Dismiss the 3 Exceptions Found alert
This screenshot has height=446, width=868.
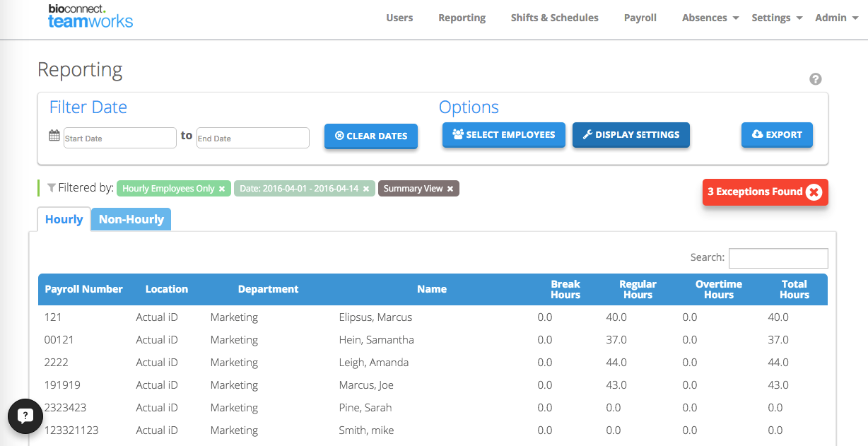(814, 192)
